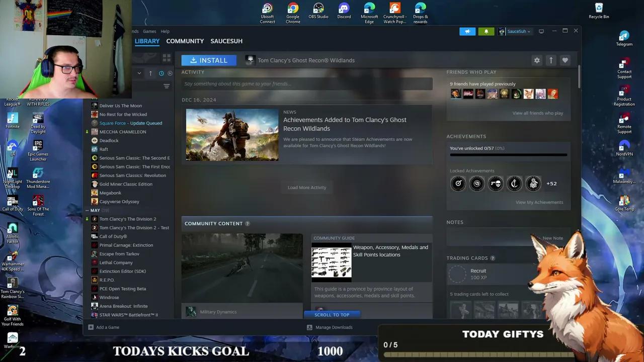Toggle ready-to-play filter icon
The height and width of the screenshot is (362, 644).
(x=170, y=73)
